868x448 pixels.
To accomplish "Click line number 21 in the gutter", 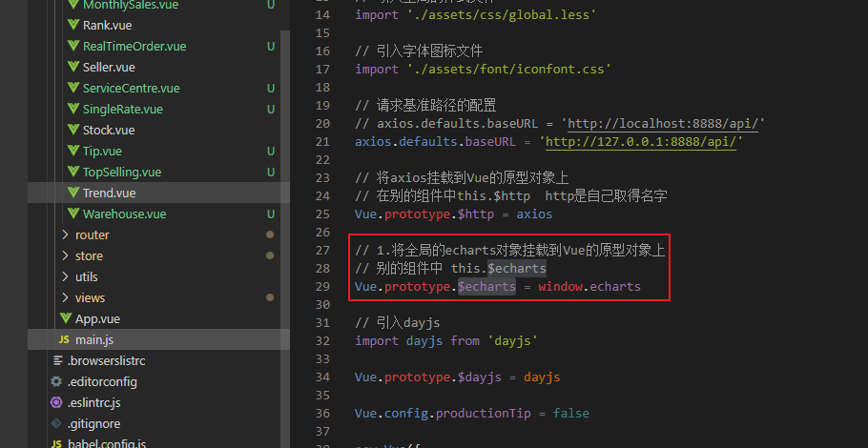I will pyautogui.click(x=322, y=142).
